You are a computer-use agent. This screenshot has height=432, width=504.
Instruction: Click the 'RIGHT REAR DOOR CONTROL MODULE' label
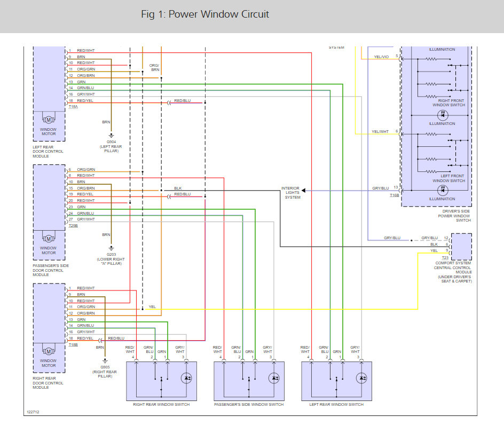coord(48,383)
